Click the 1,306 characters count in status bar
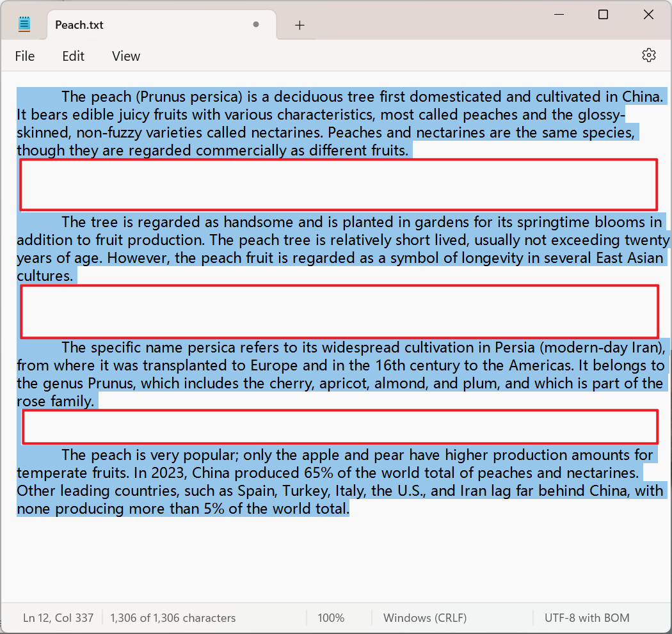This screenshot has height=634, width=672. tap(173, 618)
